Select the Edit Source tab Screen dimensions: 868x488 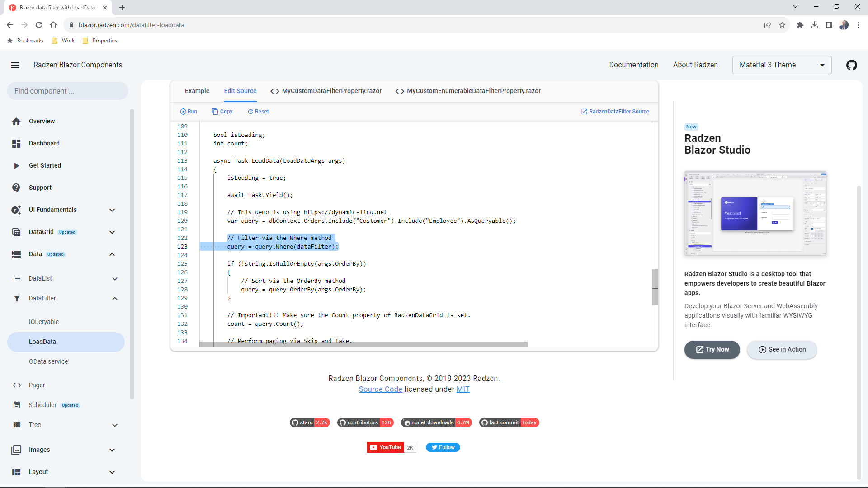pyautogui.click(x=240, y=91)
